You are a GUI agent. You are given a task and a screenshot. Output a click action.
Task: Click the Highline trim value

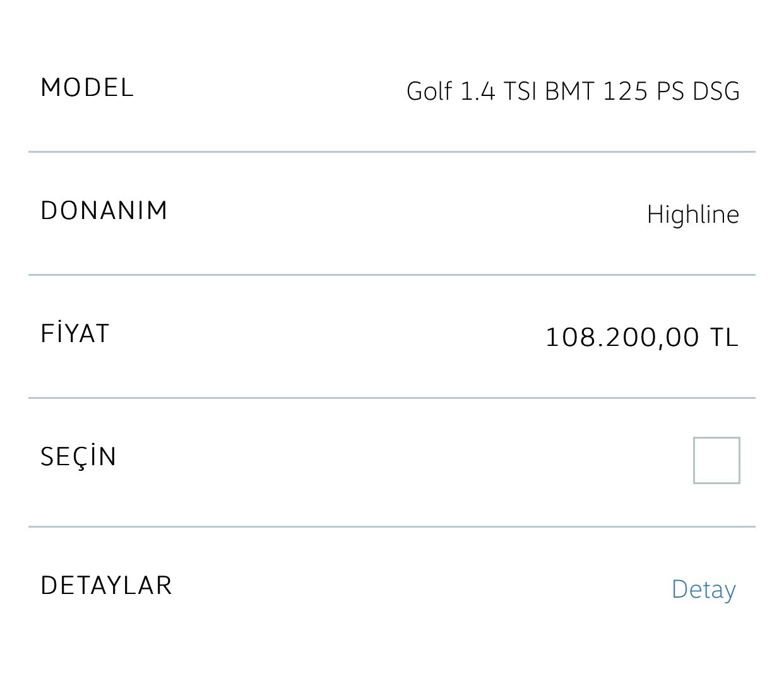point(693,215)
